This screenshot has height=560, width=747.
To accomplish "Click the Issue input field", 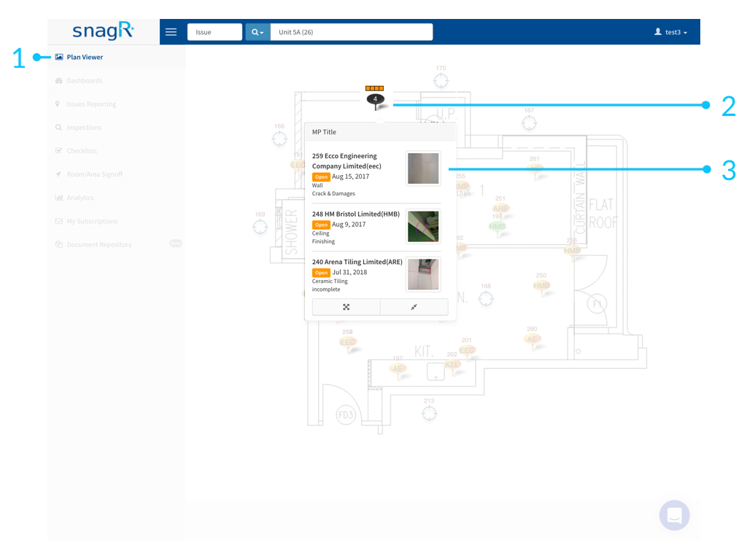I will coord(214,32).
